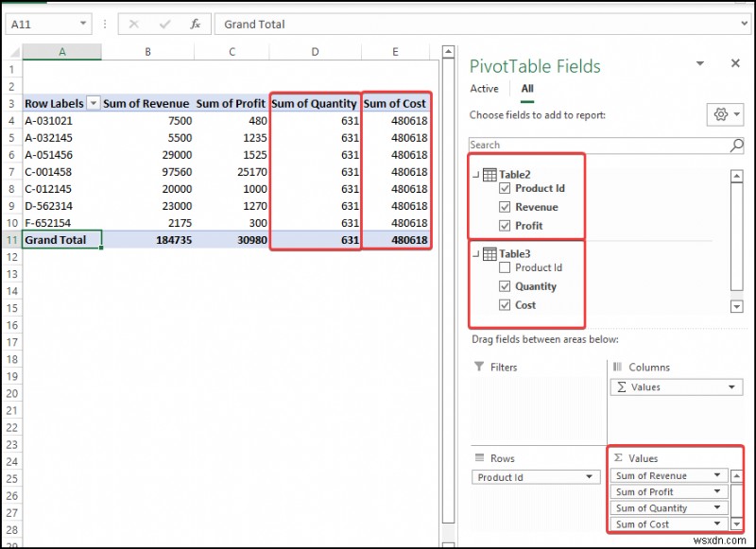Select the All tab in PivotTable Fields
The image size is (756, 549).
(x=527, y=88)
